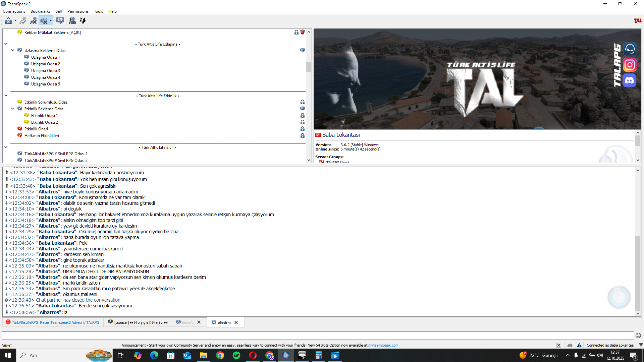Open the Permissions menu
Image resolution: width=644 pixels, height=362 pixels.
tap(78, 11)
